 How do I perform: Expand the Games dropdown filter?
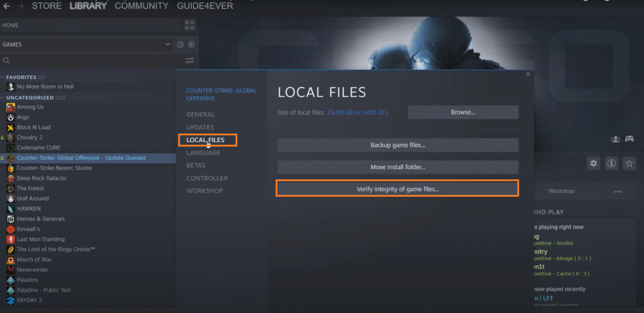(167, 45)
